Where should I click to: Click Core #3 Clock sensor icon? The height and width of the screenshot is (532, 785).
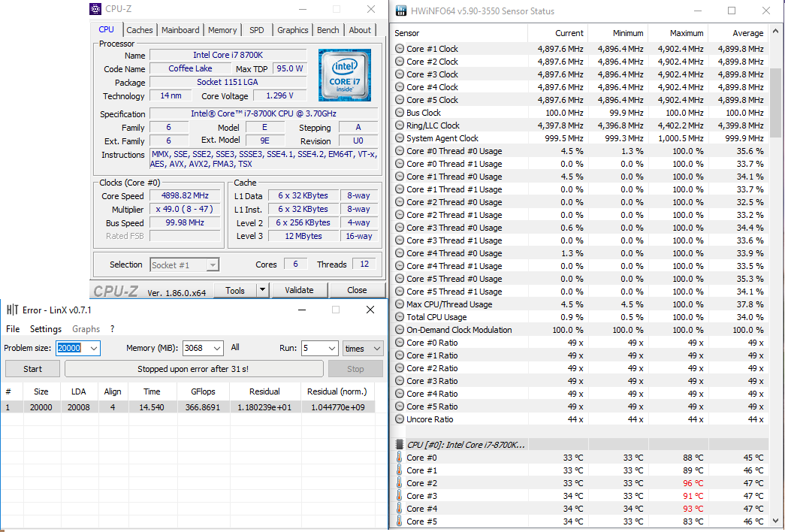pyautogui.click(x=400, y=74)
